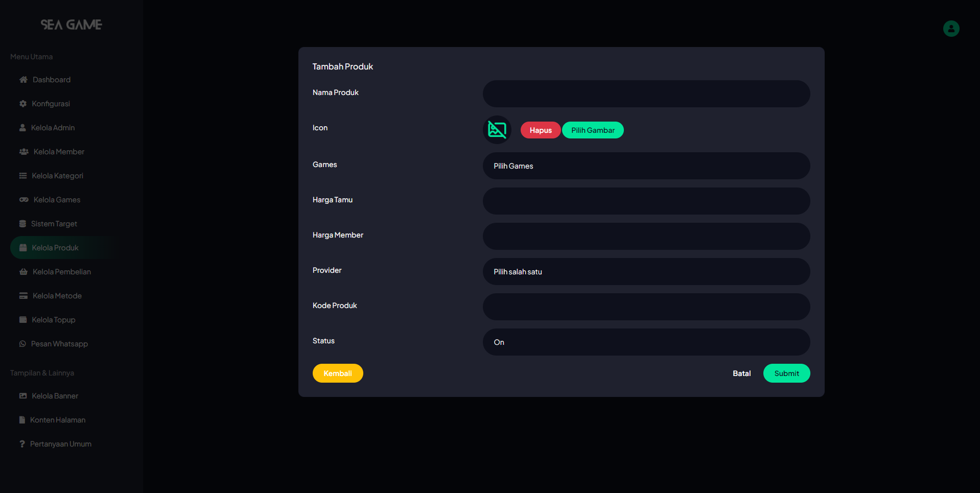Open the Status dropdown showing On
This screenshot has width=980, height=493.
click(646, 342)
